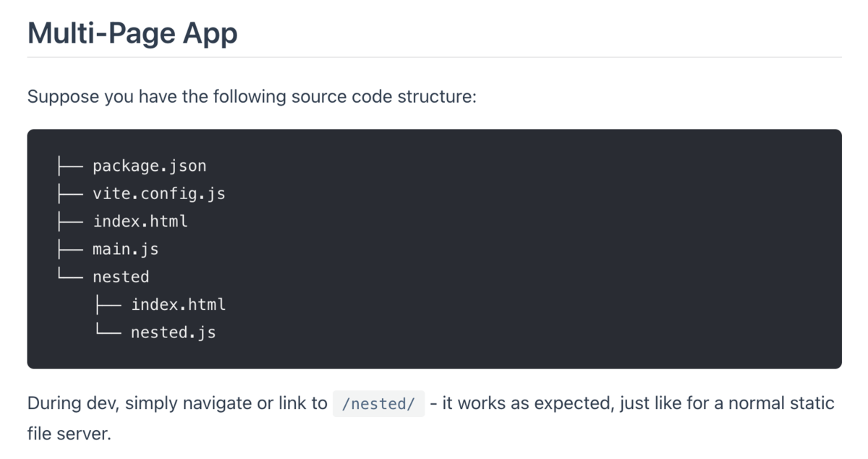
Task: Select main.js in the file tree
Action: [x=125, y=249]
